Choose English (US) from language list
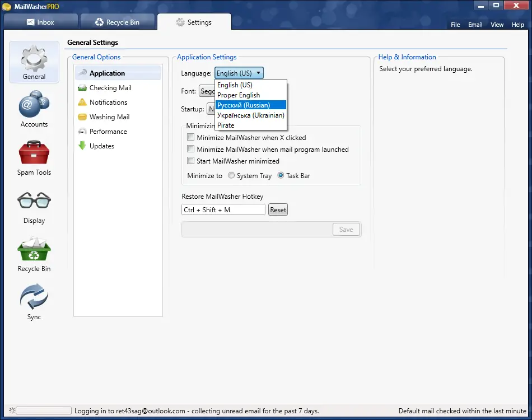Viewport: 532px width, 420px height. coord(251,85)
